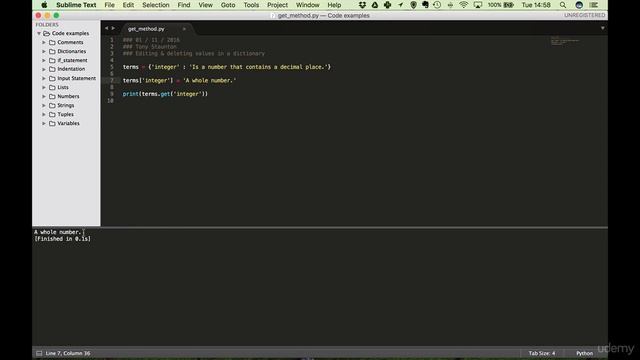This screenshot has height=360, width=640.
Task: Open the Tab Size: 4 selector
Action: 542,353
